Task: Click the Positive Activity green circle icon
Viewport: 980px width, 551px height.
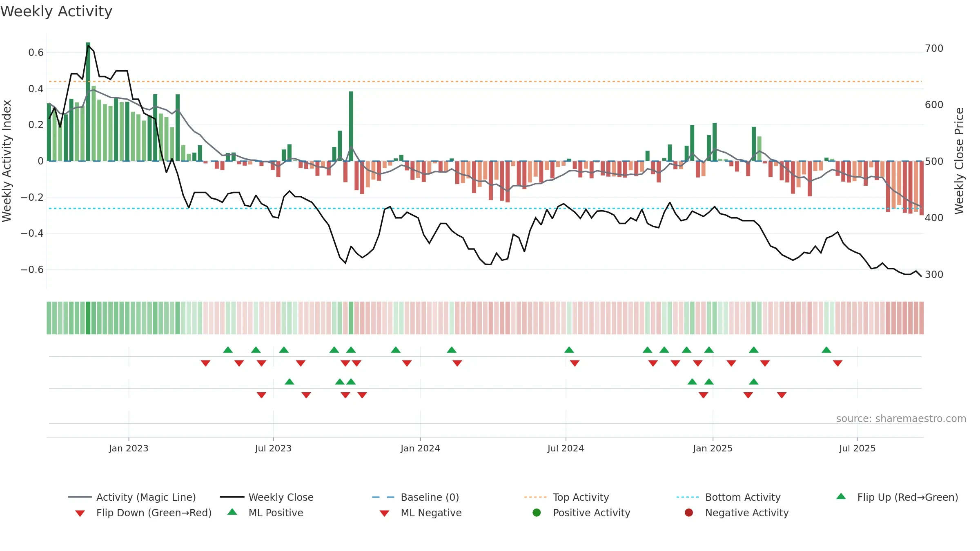Action: 537,513
